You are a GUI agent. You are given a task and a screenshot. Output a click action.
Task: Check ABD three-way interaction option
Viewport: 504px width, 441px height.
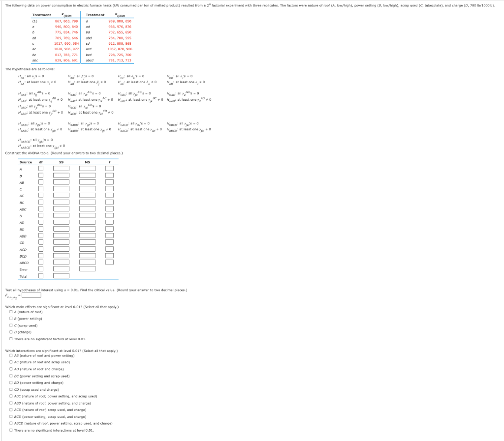(x=11, y=403)
